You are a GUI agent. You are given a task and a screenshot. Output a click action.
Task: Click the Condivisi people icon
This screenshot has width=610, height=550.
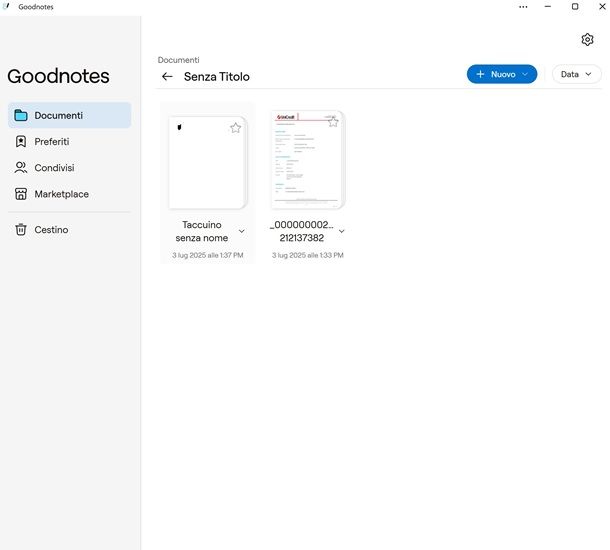(x=21, y=168)
